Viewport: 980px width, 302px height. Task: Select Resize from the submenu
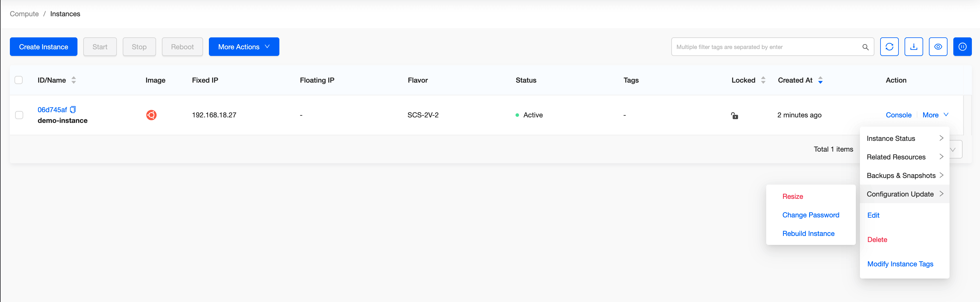793,197
